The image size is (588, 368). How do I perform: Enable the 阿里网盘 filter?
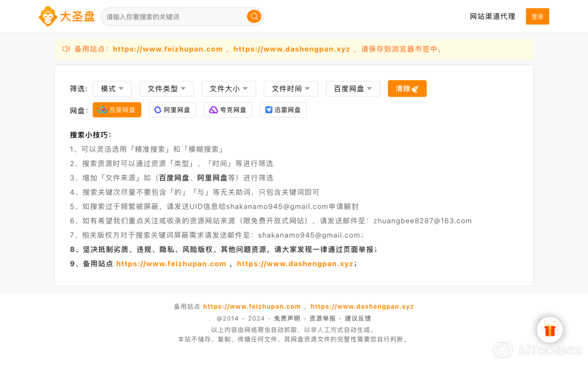pos(172,109)
